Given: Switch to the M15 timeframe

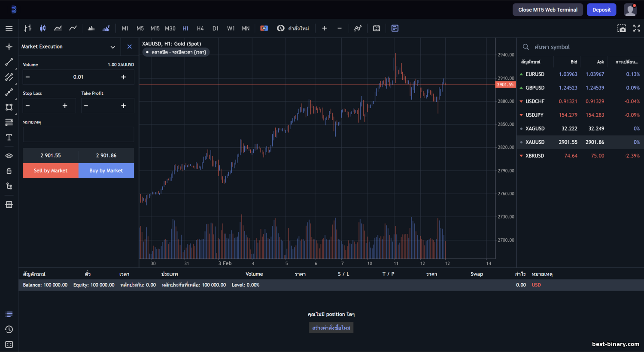Looking at the screenshot, I should 155,28.
